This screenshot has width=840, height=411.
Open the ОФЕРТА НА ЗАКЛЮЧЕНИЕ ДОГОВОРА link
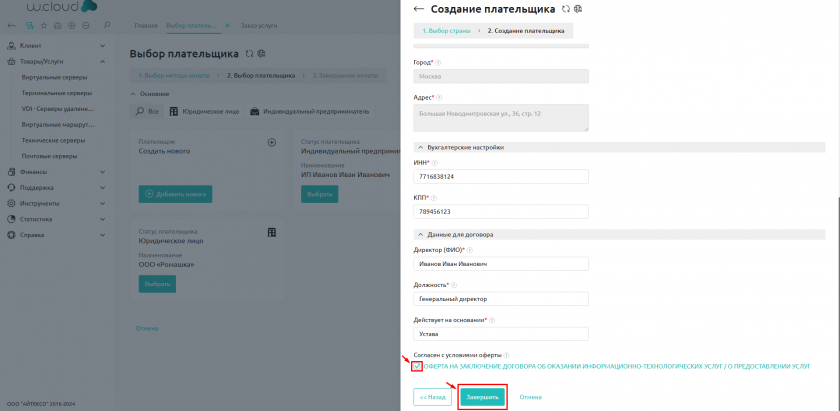pos(616,367)
